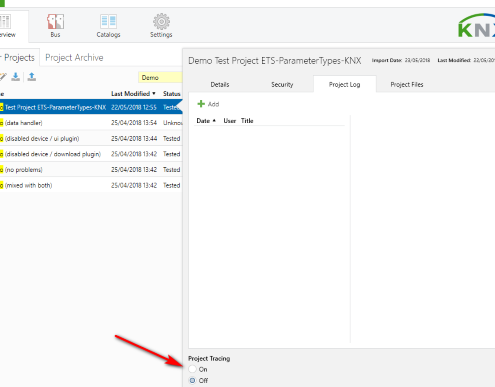Click the green plus Add icon

pyautogui.click(x=201, y=104)
